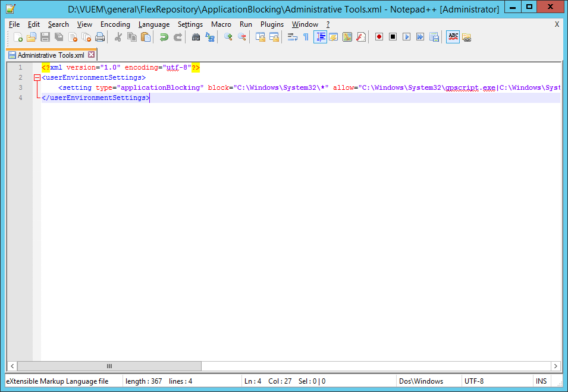Open the File menu
This screenshot has height=392, width=568.
pos(14,24)
